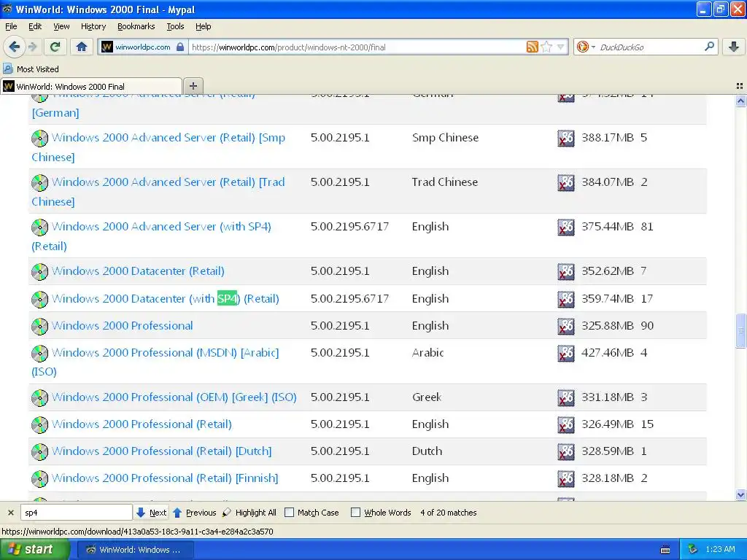
Task: Open Windows 2000 Datacenter (Retail) link
Action: click(x=138, y=271)
